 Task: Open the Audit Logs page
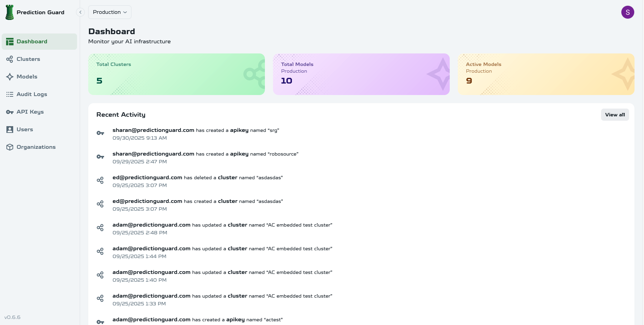(32, 94)
